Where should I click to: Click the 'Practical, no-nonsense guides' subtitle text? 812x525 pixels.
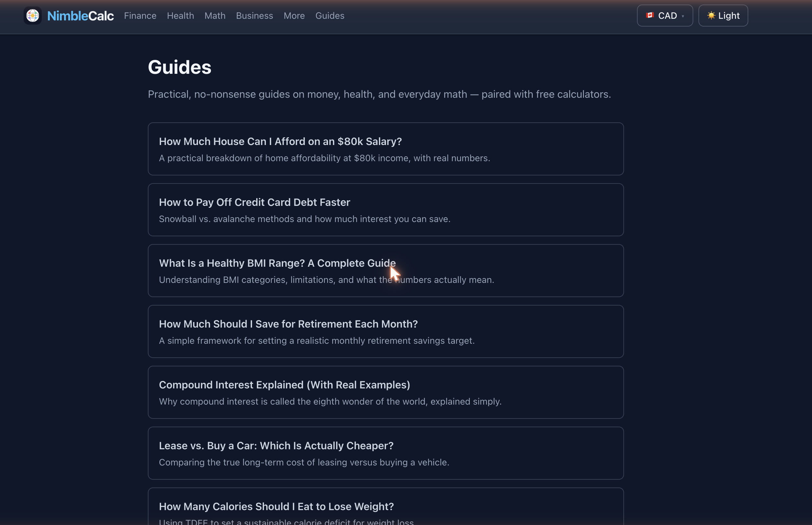point(379,95)
